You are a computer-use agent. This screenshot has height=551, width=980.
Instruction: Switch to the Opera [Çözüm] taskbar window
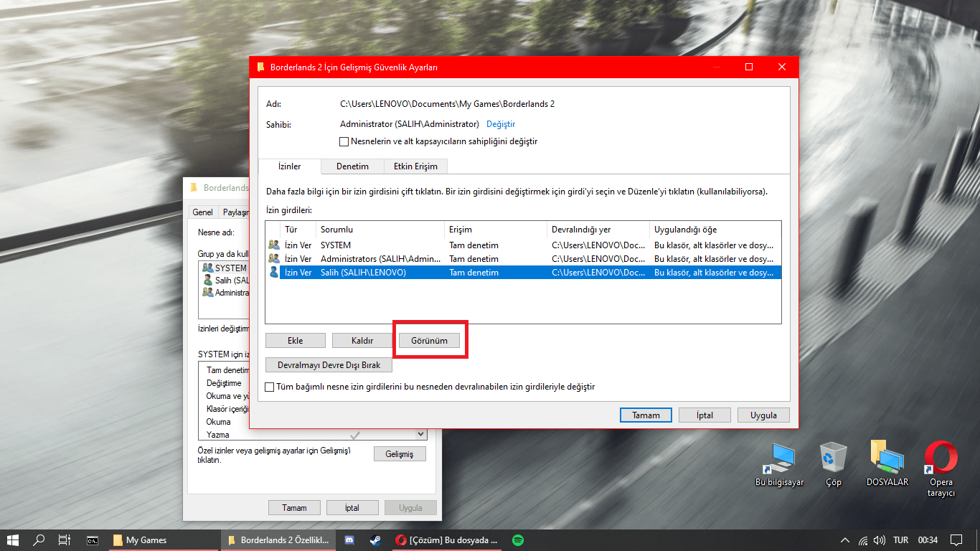(x=448, y=540)
